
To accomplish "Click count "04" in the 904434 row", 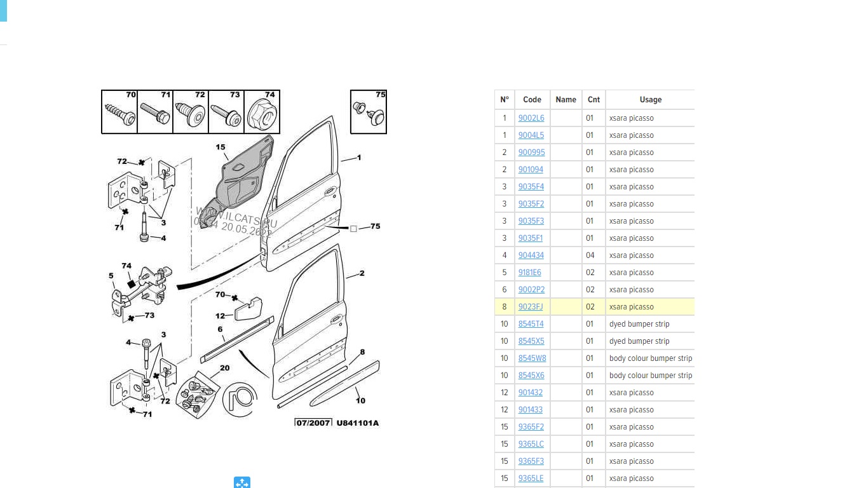I will click(590, 255).
